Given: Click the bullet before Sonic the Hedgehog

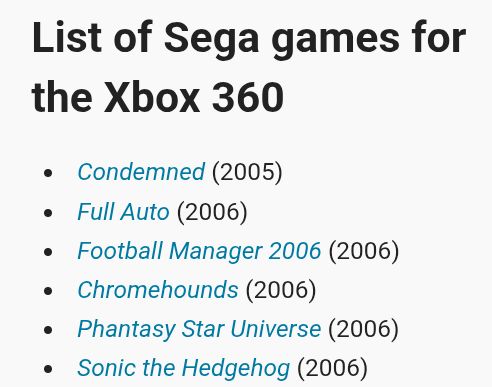Looking at the screenshot, I should [48, 369].
